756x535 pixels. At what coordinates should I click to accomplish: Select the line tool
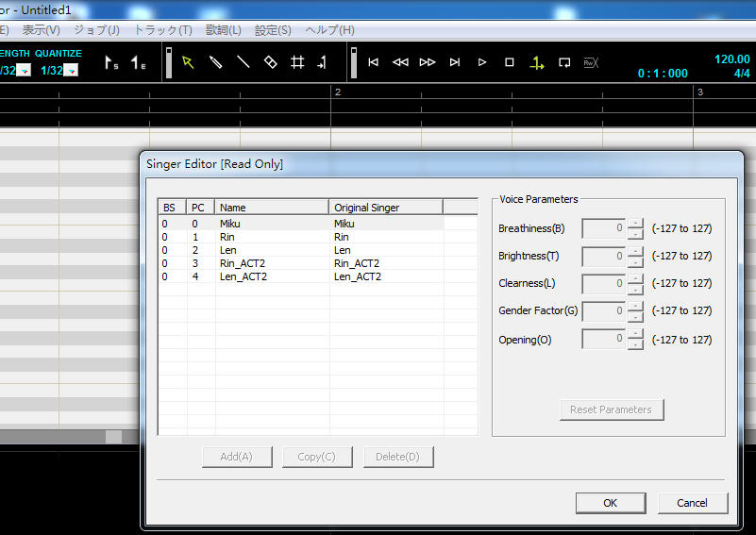tap(243, 62)
